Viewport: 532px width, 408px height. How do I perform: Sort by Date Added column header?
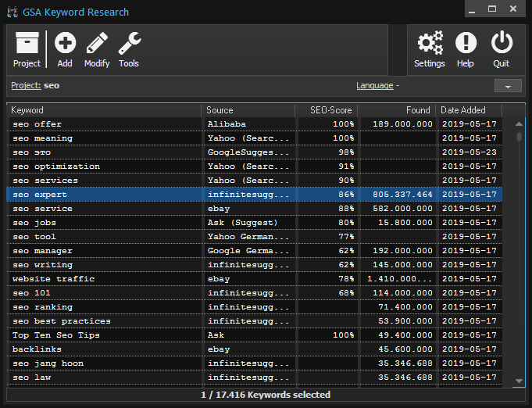[469, 110]
